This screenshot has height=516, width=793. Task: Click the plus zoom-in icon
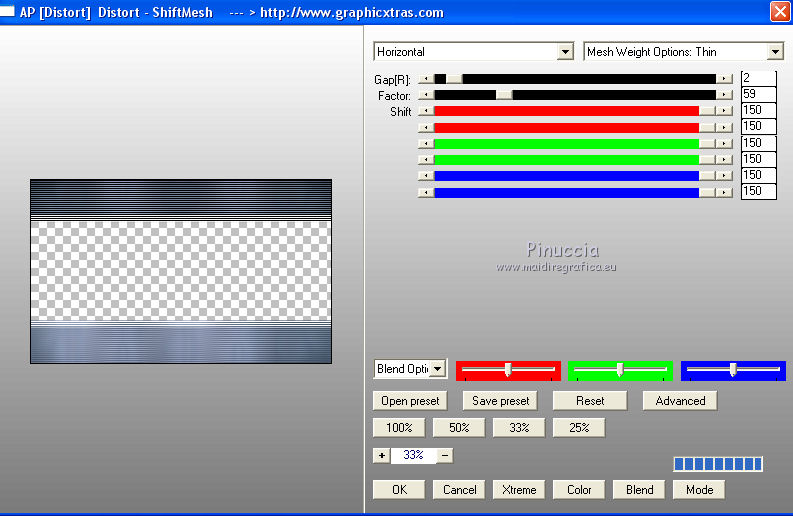[381, 455]
